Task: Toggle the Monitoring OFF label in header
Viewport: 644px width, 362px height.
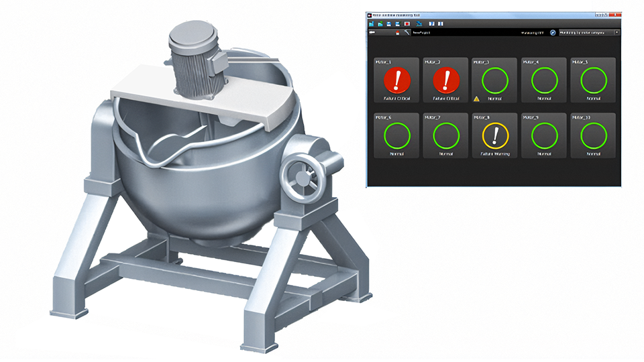Action: [x=533, y=33]
